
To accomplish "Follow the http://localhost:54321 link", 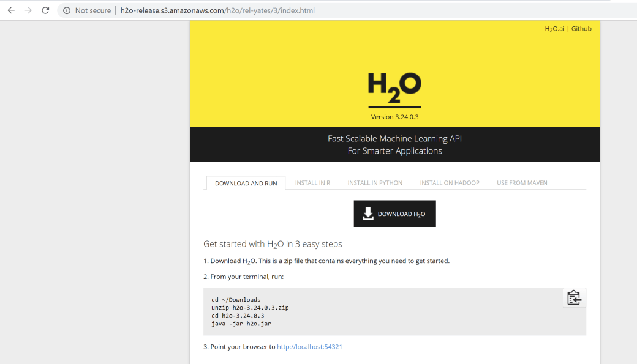I will tap(309, 347).
